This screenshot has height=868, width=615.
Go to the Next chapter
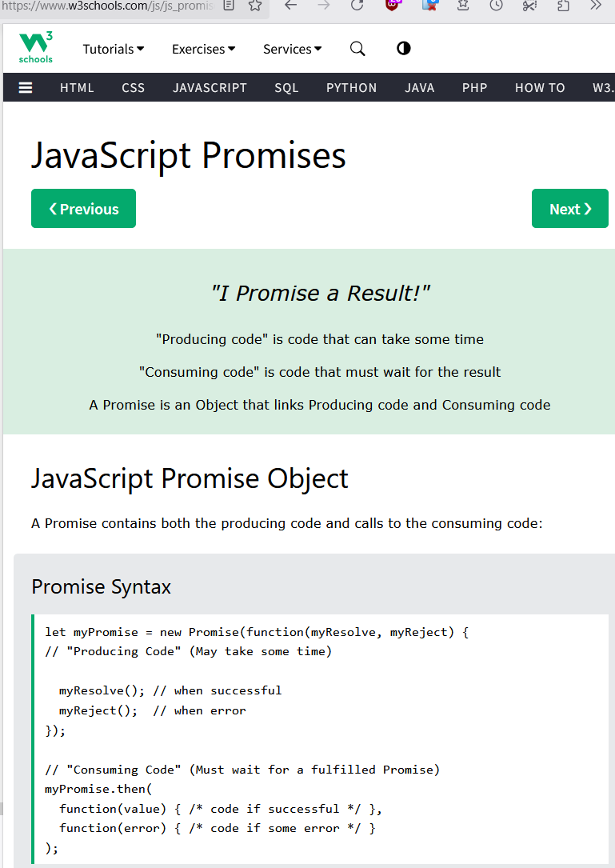pyautogui.click(x=570, y=208)
